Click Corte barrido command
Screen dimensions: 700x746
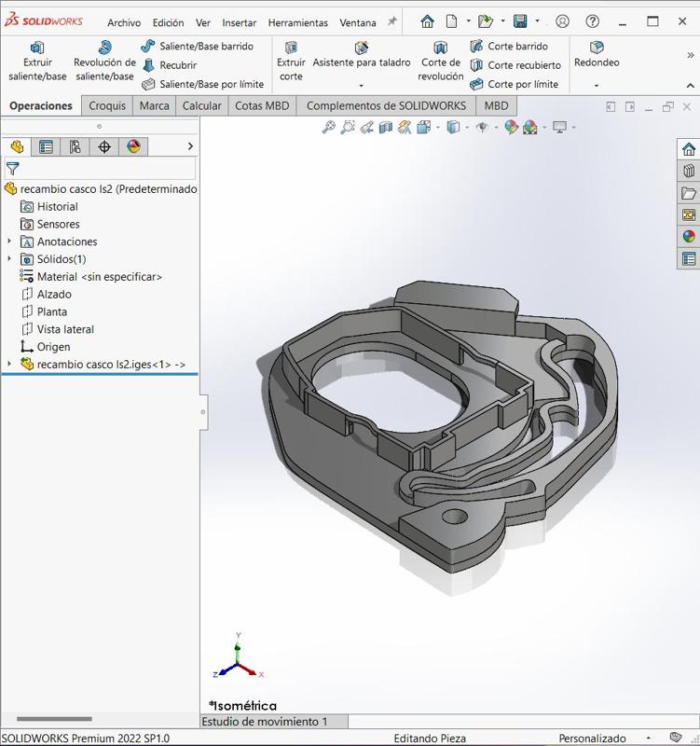click(x=517, y=46)
